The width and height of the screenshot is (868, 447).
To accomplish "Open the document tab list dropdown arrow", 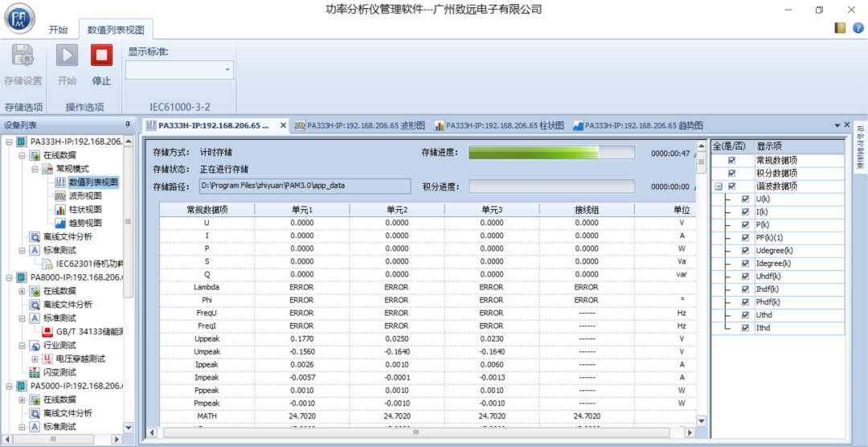I will click(837, 125).
